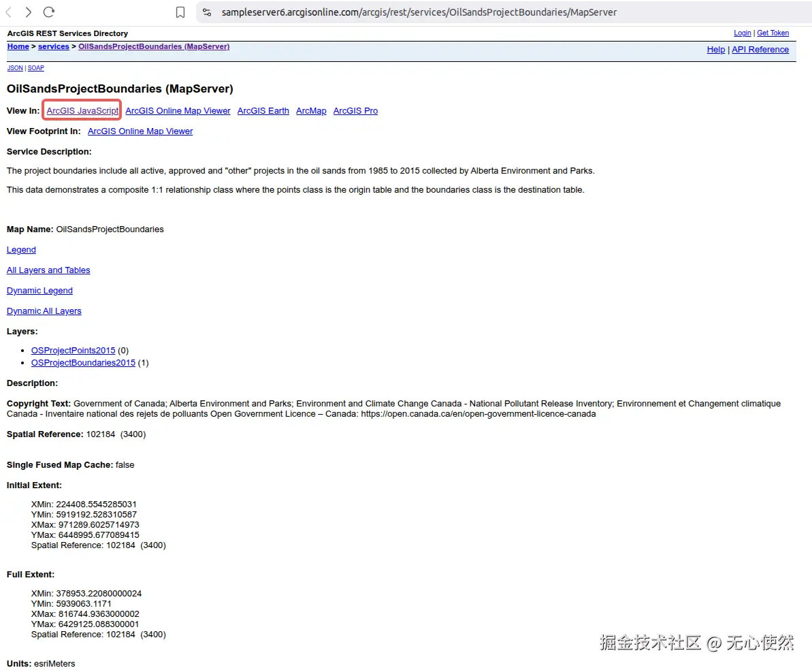Screen dimensions: 812x670
Task: Click Full Extent XMax: 816744.9363000002
Action: (85, 614)
